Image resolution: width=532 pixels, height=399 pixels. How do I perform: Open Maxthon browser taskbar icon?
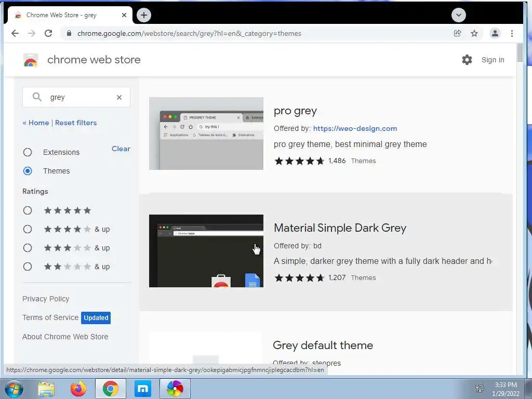(143, 389)
